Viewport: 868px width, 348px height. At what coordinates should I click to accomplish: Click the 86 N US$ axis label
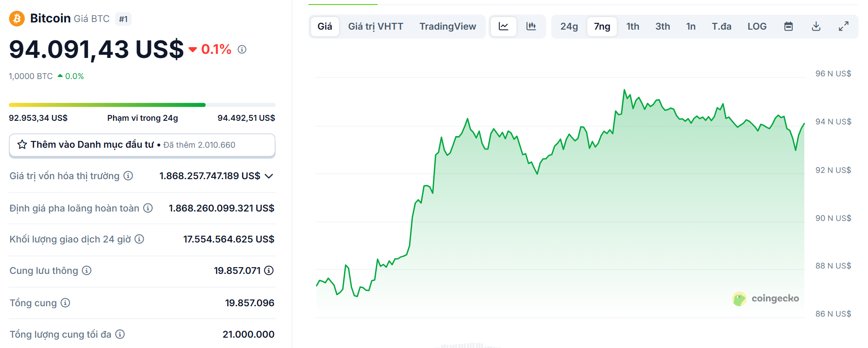(833, 314)
